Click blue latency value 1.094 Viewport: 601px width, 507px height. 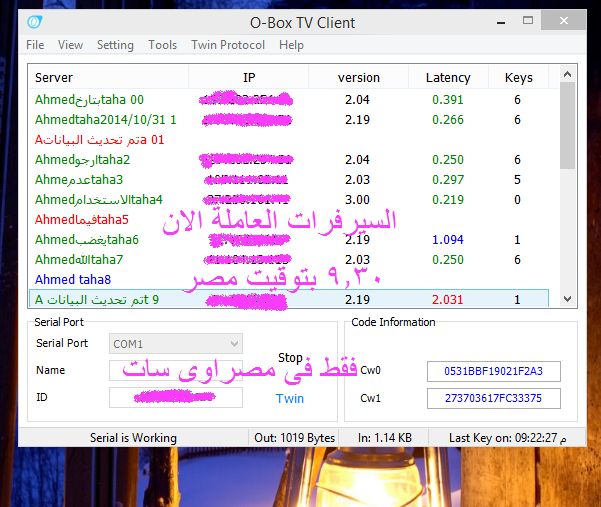[x=448, y=240]
